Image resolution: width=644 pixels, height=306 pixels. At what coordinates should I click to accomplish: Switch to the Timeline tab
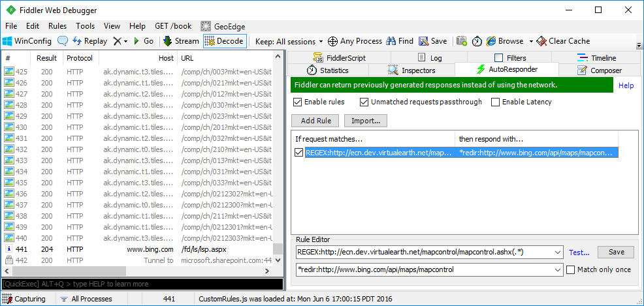coord(596,58)
